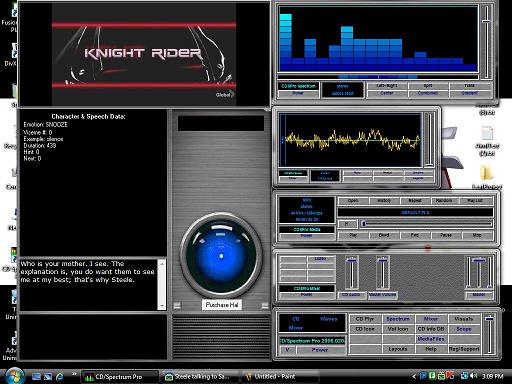
Task: Open Reg/Support in control panel
Action: [464, 349]
